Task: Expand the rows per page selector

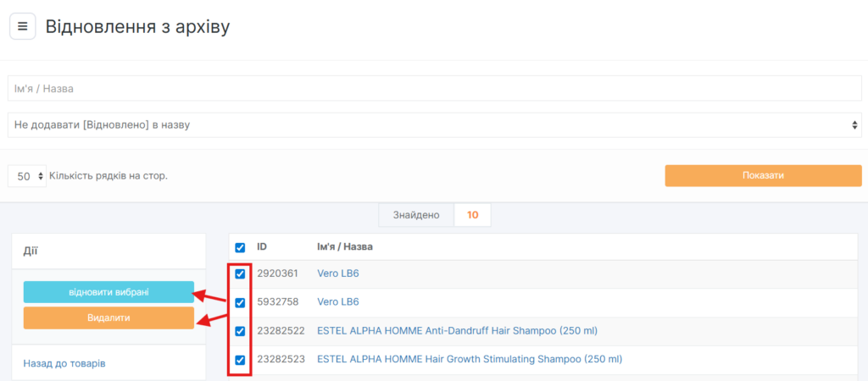Action: pos(27,176)
